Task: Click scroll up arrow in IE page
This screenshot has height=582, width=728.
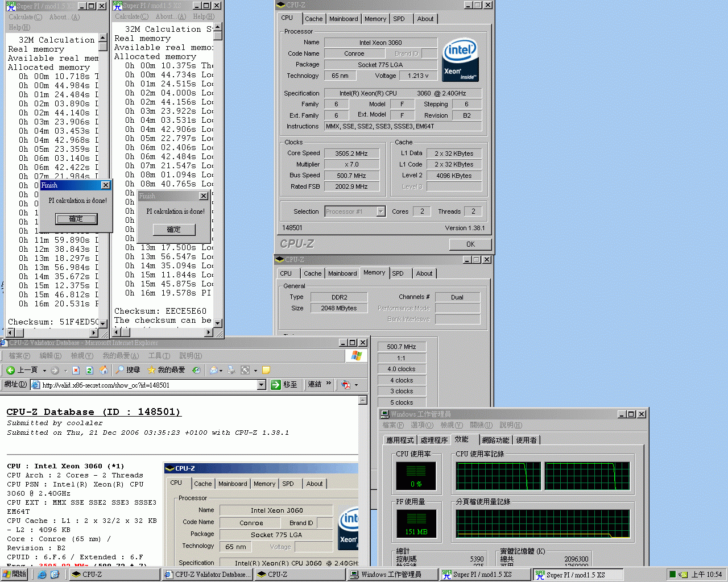Action: tap(363, 401)
